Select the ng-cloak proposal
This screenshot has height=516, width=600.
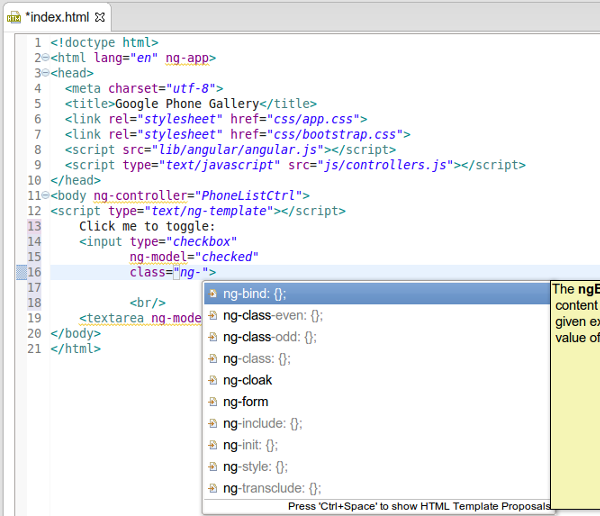click(377, 380)
